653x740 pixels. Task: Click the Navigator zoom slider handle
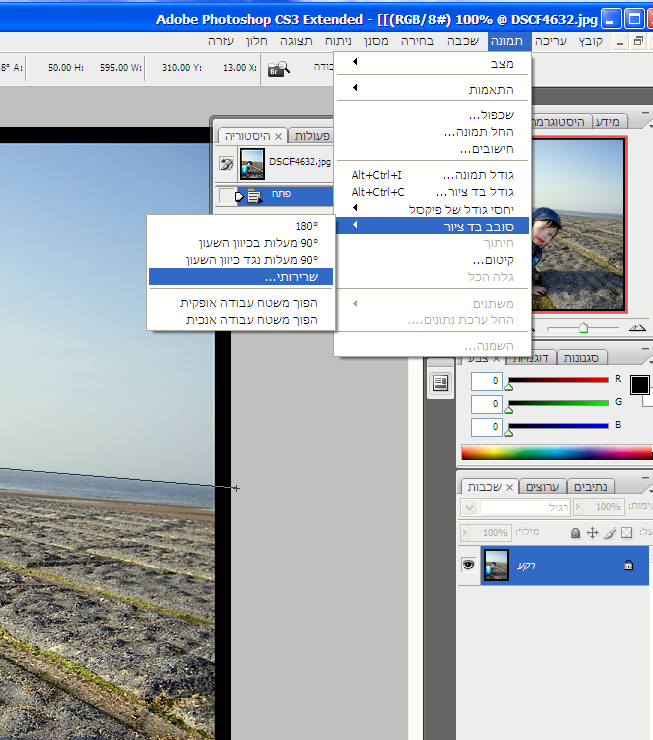(583, 327)
